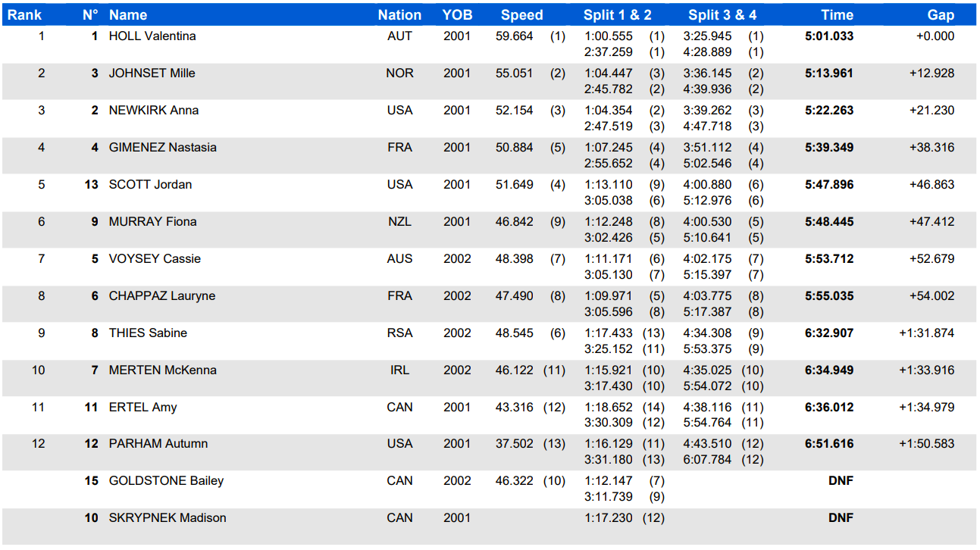Click PARHAM Autumn's speed 37.502

[514, 444]
